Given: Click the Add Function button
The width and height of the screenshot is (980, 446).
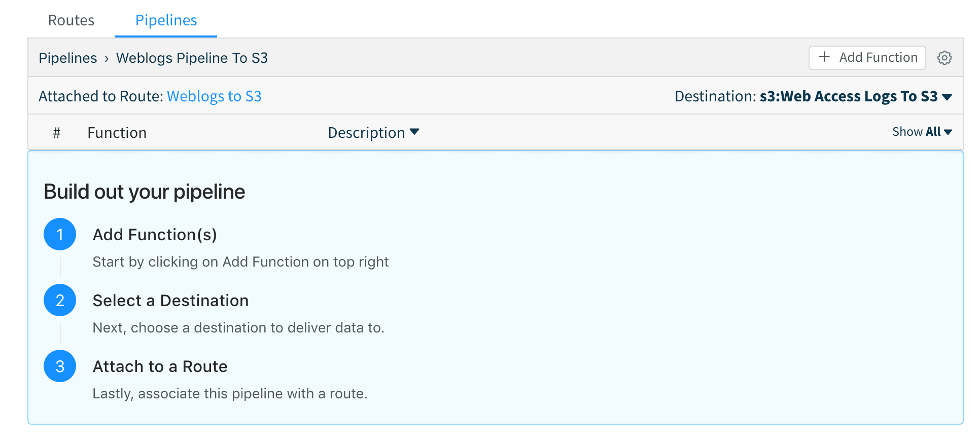Looking at the screenshot, I should click(867, 58).
